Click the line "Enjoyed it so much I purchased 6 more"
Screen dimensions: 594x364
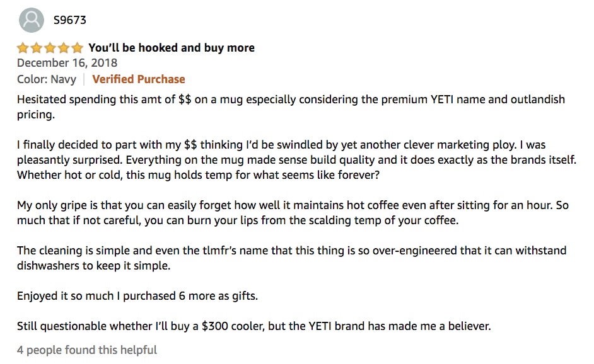[x=137, y=296]
